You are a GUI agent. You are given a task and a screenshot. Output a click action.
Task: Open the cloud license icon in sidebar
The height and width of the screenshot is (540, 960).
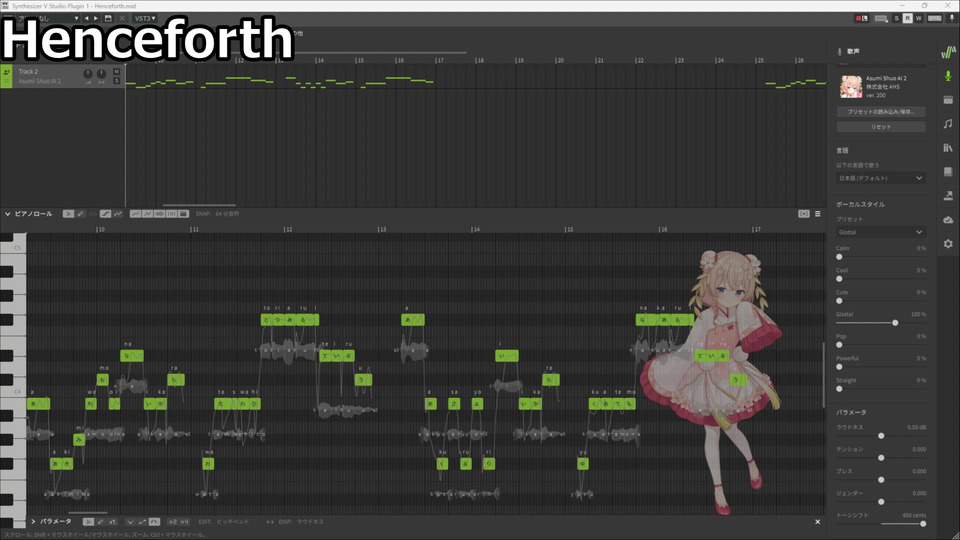click(948, 220)
